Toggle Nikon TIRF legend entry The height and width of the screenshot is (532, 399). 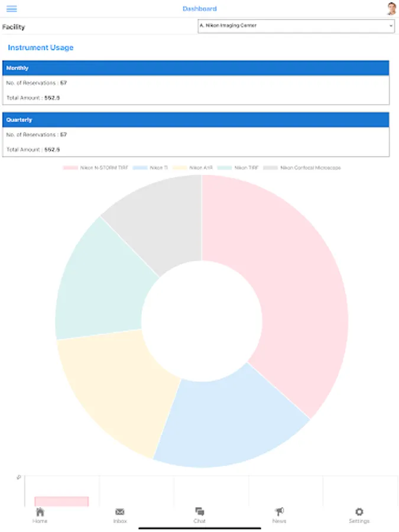click(x=238, y=168)
